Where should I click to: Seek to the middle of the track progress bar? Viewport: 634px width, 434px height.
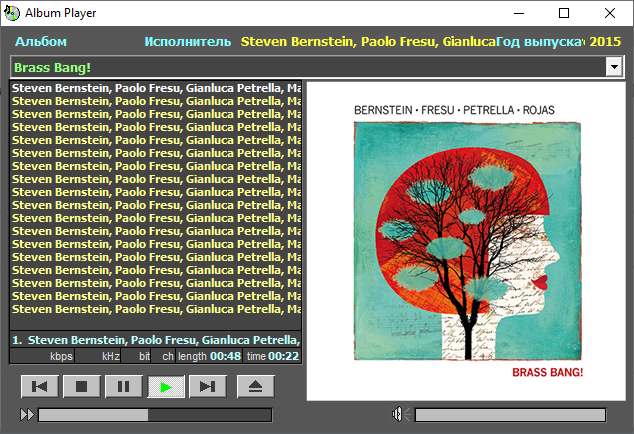[155, 415]
